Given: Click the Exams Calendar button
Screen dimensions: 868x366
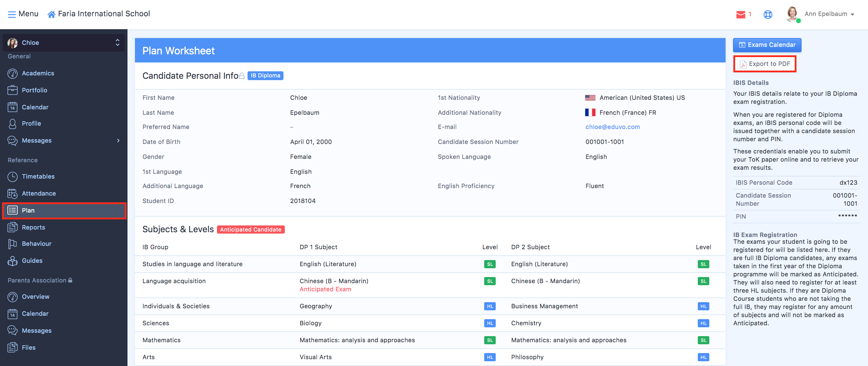Looking at the screenshot, I should click(x=767, y=45).
